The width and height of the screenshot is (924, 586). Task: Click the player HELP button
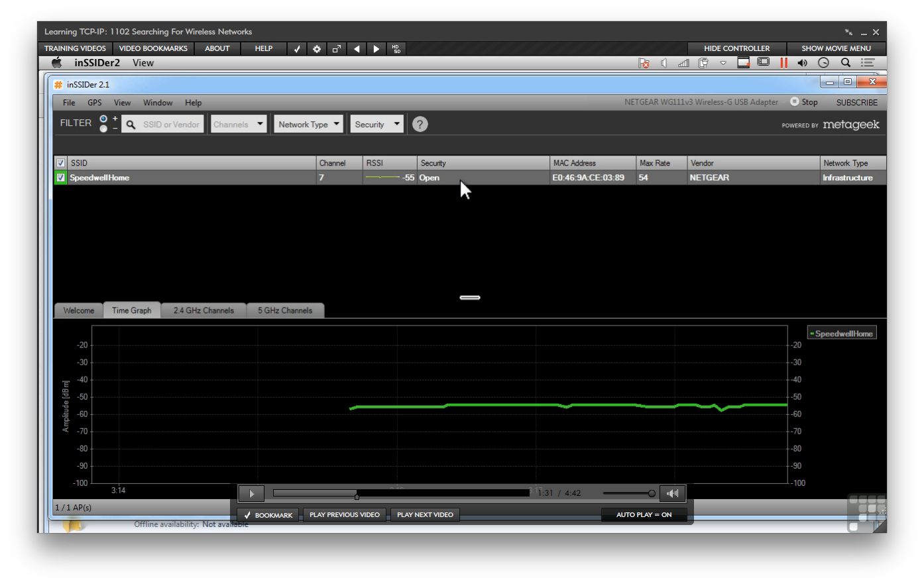click(264, 48)
